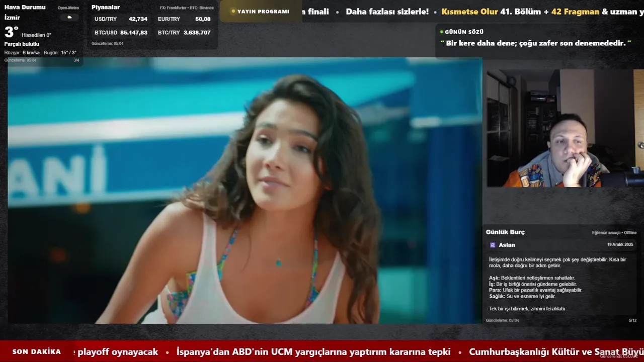Open the YAYIN PROGRAMI label
Screen dimensions: 644x362
pos(263,11)
